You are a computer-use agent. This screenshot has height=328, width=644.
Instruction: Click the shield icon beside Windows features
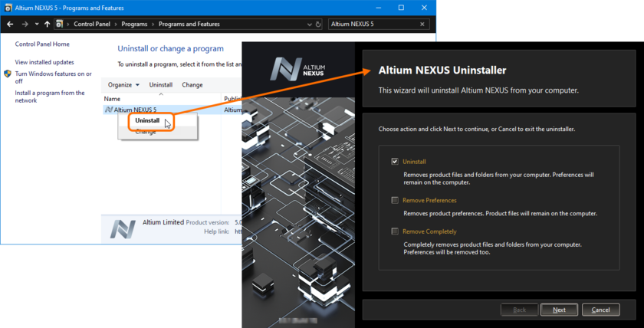click(x=8, y=74)
